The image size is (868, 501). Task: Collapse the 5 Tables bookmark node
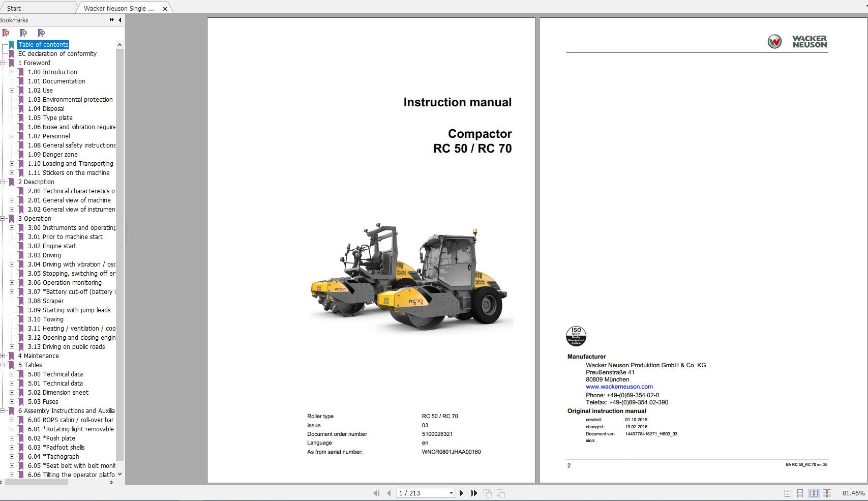(x=3, y=365)
